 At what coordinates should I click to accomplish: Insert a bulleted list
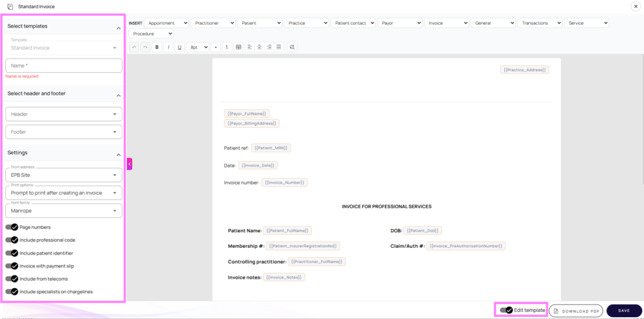[216, 47]
